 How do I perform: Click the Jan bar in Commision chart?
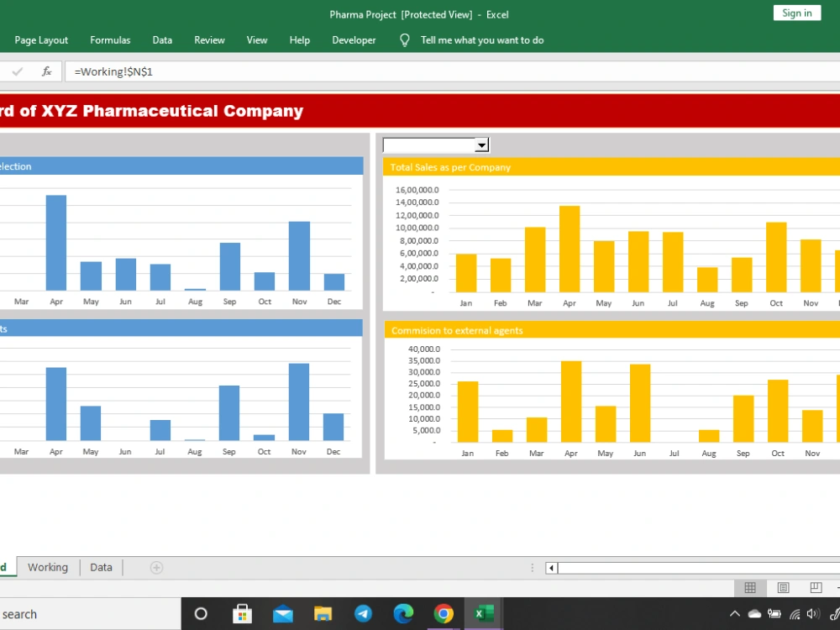tap(468, 412)
